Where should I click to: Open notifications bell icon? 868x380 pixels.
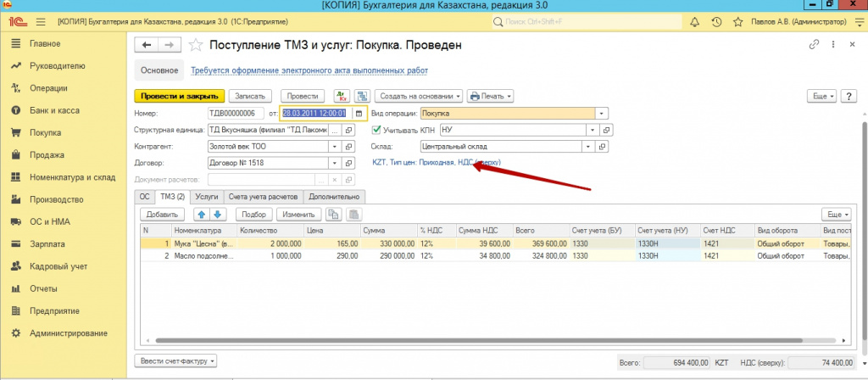(695, 22)
